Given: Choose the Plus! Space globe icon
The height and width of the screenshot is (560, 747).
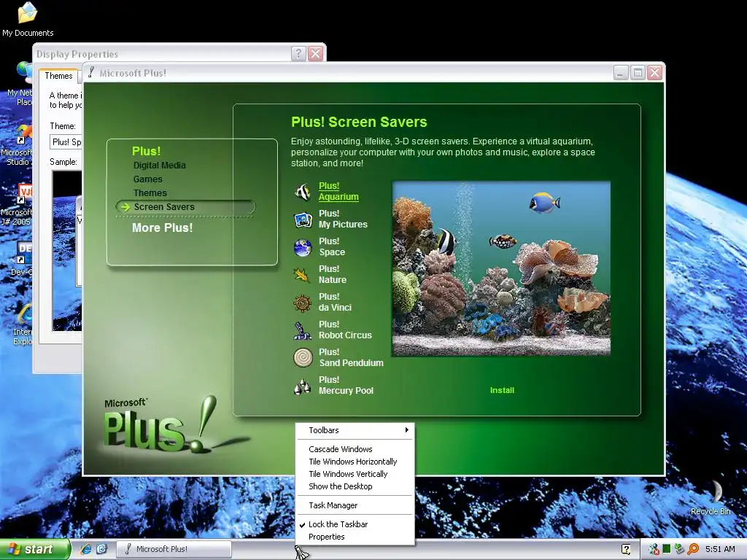Looking at the screenshot, I should (303, 247).
